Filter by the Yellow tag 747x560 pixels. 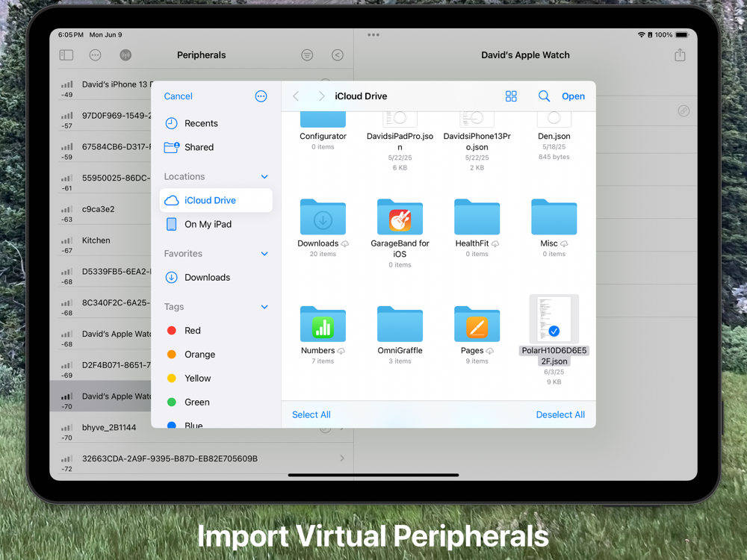(216, 378)
